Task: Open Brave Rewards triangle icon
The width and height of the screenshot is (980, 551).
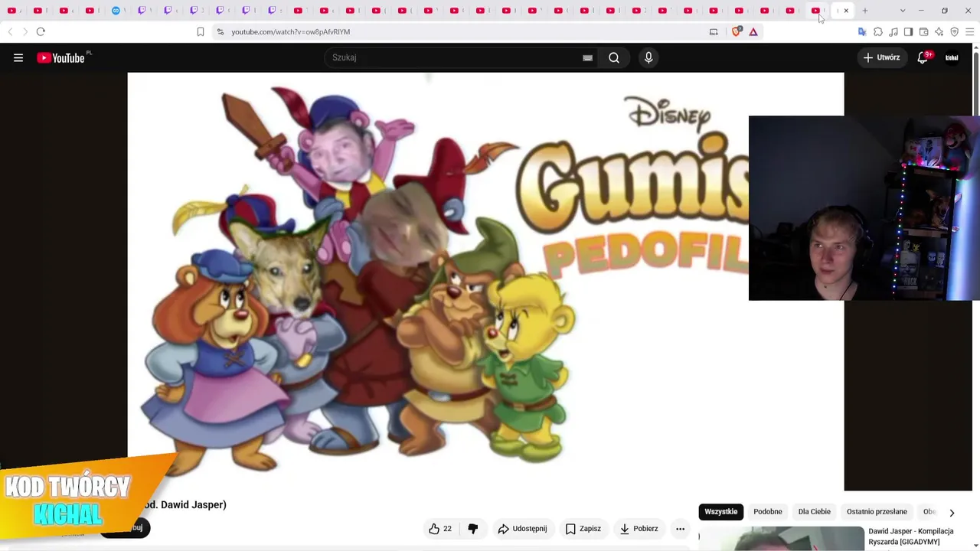Action: [x=753, y=31]
